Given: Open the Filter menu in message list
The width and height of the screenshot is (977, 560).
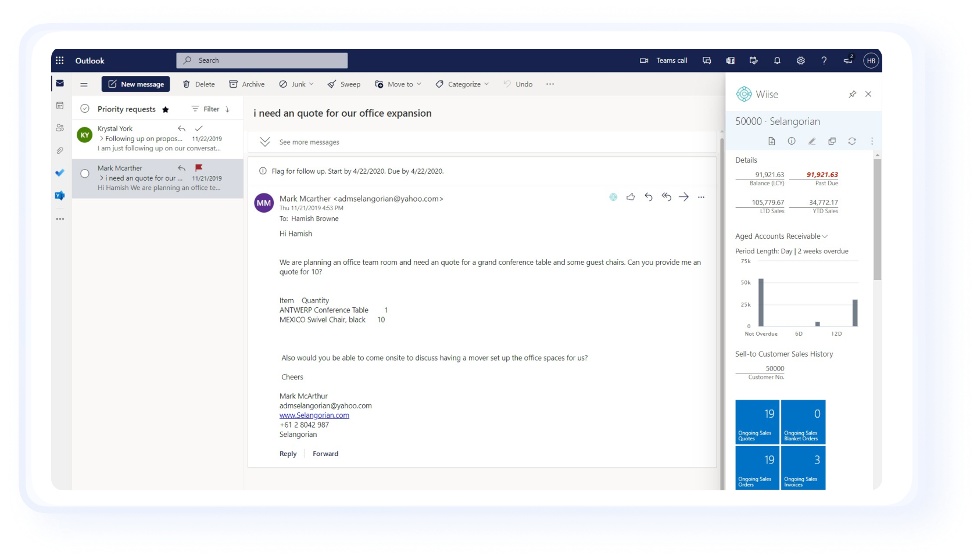Looking at the screenshot, I should pyautogui.click(x=206, y=109).
